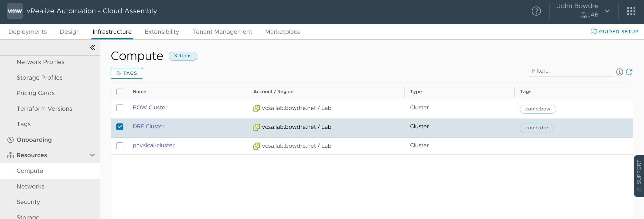
Task: Click the vCenter icon in BOW Cluster row
Action: click(257, 108)
